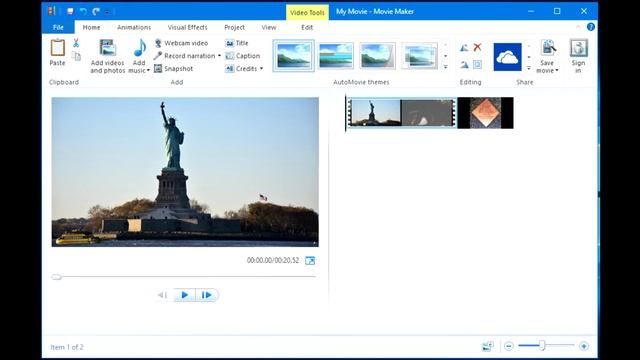Screen dimensions: 640x360
Task: Switch to the Animations tab
Action: tap(134, 27)
